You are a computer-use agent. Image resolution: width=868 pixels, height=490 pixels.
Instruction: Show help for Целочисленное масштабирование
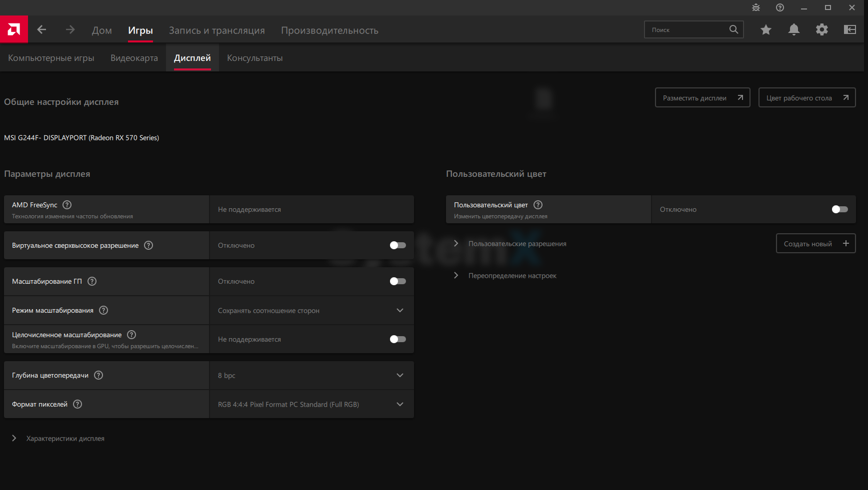point(131,335)
